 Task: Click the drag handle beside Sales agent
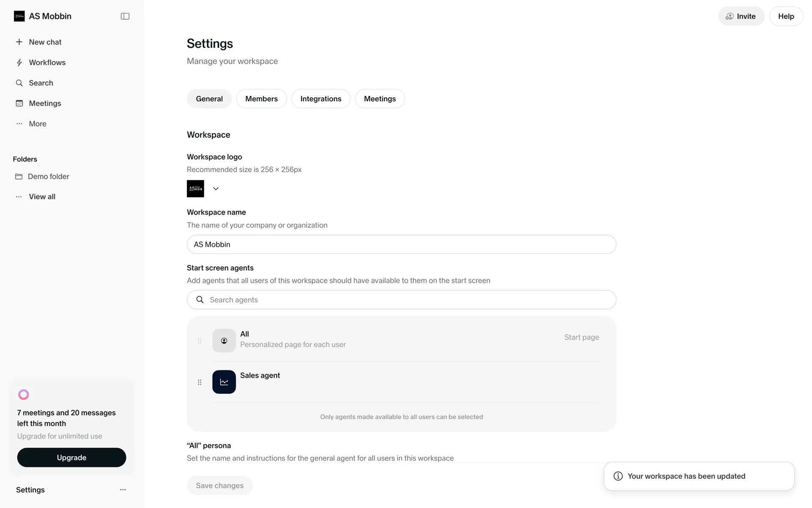[x=200, y=382]
